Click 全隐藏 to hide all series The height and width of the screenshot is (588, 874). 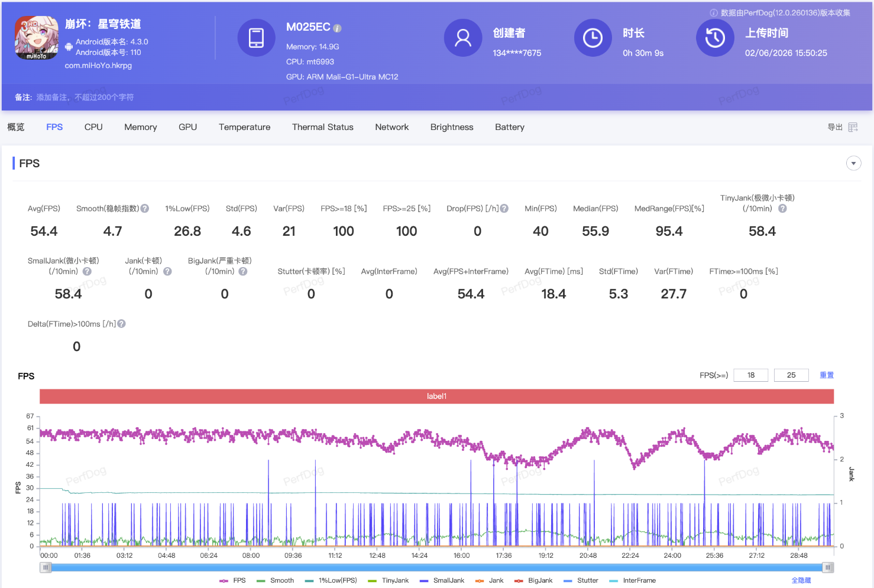(x=801, y=580)
